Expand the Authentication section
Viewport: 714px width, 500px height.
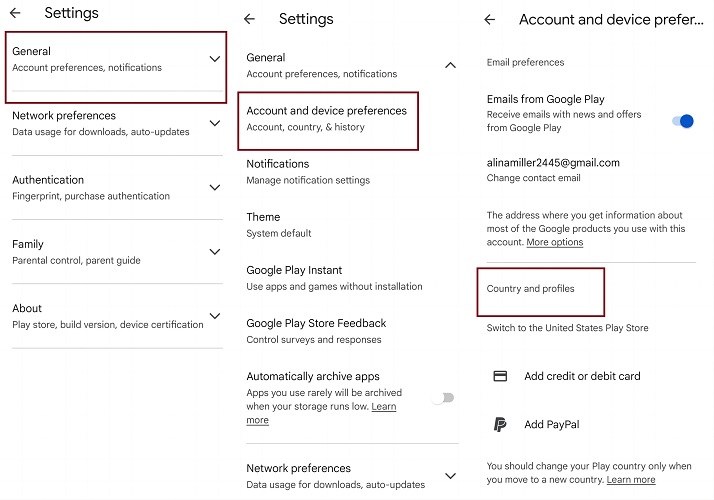click(x=214, y=188)
